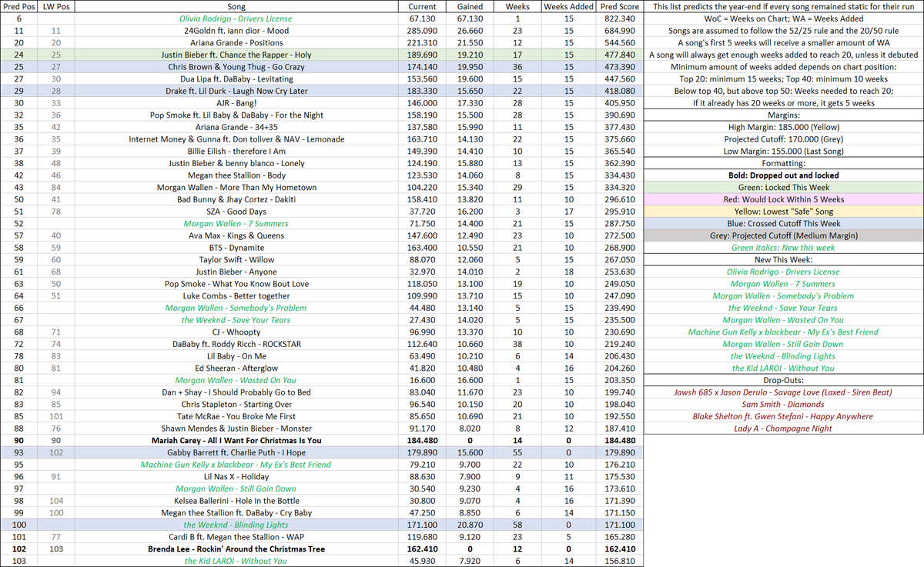This screenshot has height=567, width=924.
Task: Select the "Lil Baby - On Me" cell
Action: 237,356
